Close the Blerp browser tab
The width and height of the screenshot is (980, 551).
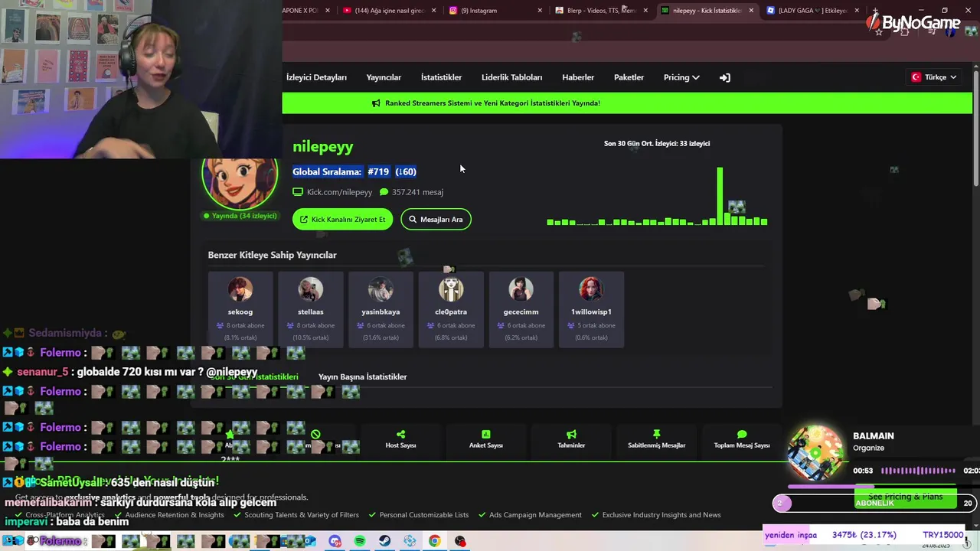click(x=645, y=11)
